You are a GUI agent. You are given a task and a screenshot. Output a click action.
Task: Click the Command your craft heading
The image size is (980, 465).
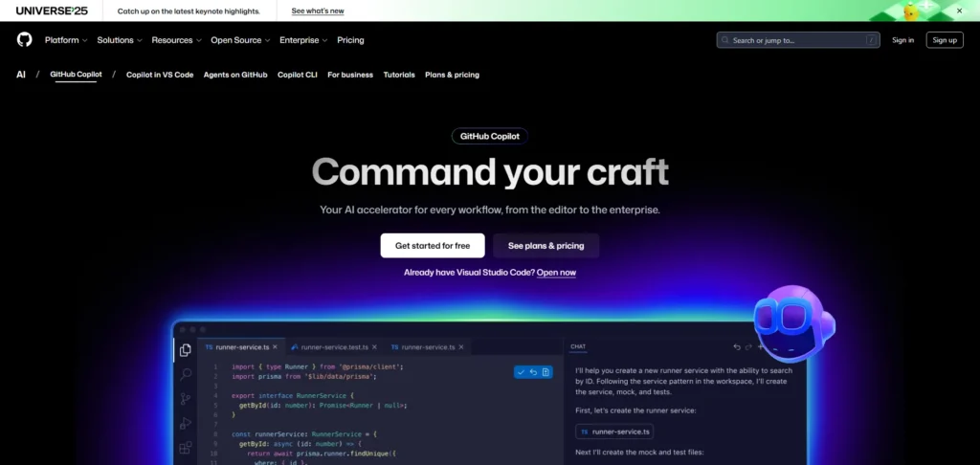[490, 172]
